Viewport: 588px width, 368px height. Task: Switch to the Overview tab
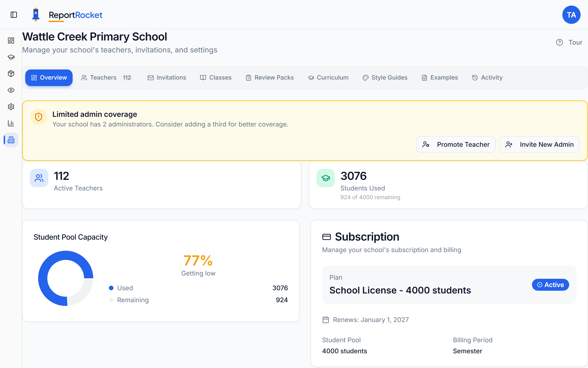(49, 78)
